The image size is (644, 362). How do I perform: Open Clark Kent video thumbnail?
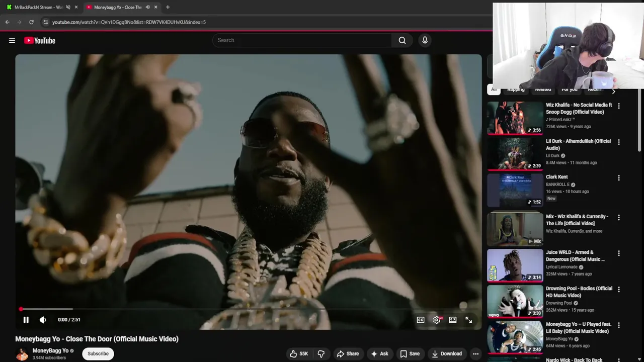pyautogui.click(x=515, y=190)
